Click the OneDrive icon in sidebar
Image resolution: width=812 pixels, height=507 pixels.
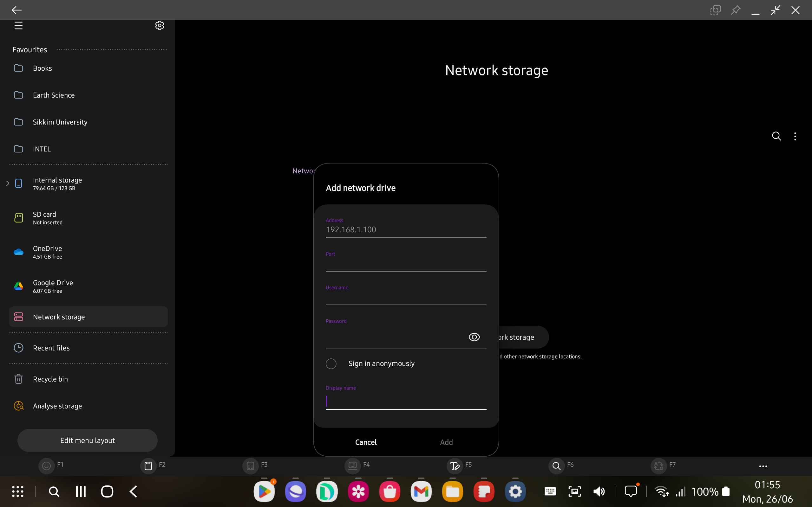pyautogui.click(x=19, y=251)
